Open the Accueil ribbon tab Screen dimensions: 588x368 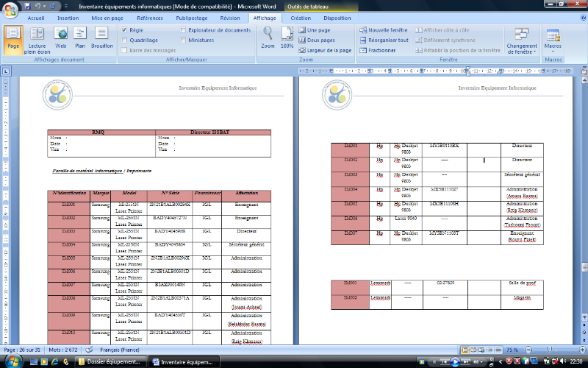coord(36,18)
